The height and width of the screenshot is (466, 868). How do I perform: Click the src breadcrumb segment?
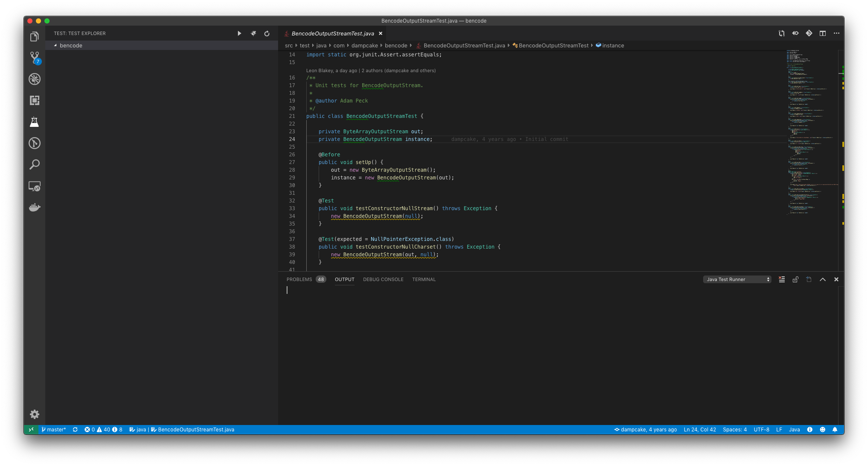[x=289, y=46]
